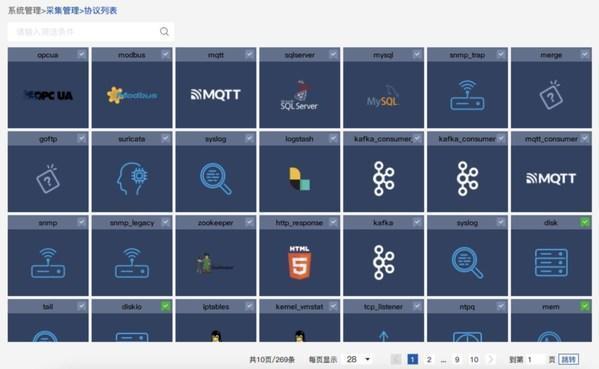Image resolution: width=599 pixels, height=369 pixels.
Task: Click the disk server-rack icon
Action: 551,263
